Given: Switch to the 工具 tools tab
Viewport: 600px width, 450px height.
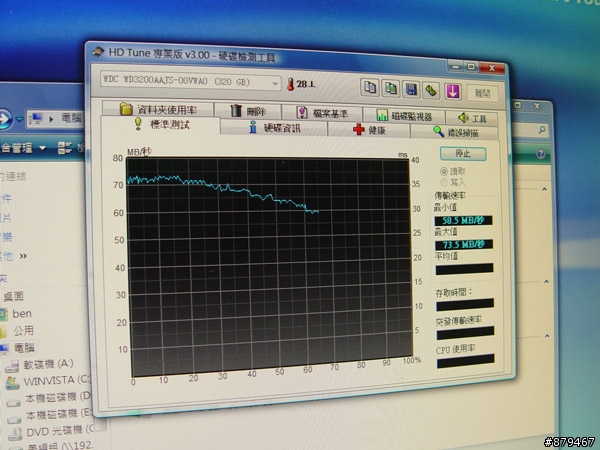Looking at the screenshot, I should point(472,118).
